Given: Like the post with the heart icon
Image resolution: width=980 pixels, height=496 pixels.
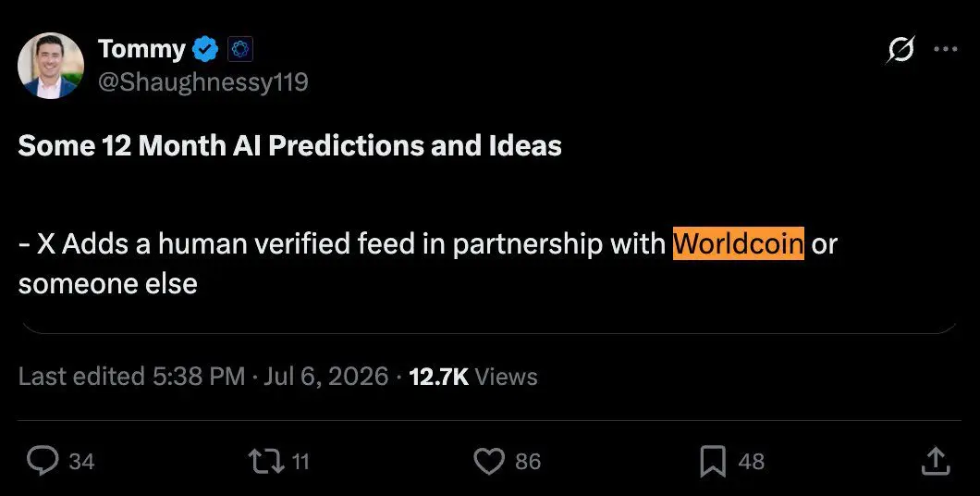Looking at the screenshot, I should click(489, 462).
